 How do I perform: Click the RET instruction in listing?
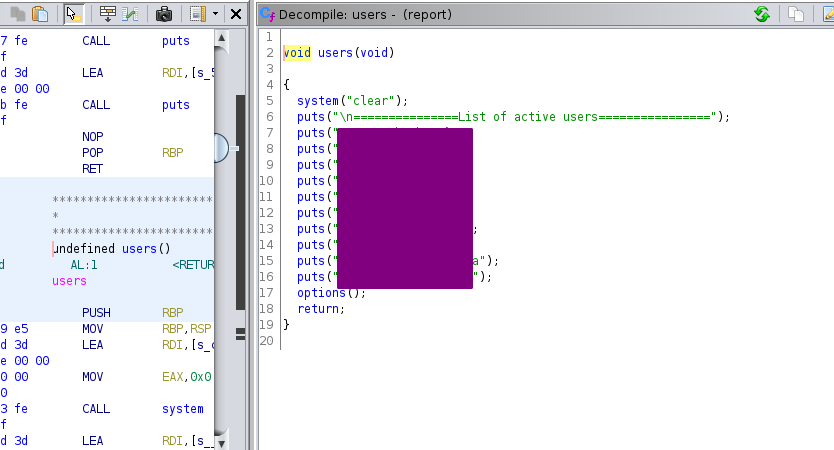pyautogui.click(x=93, y=169)
